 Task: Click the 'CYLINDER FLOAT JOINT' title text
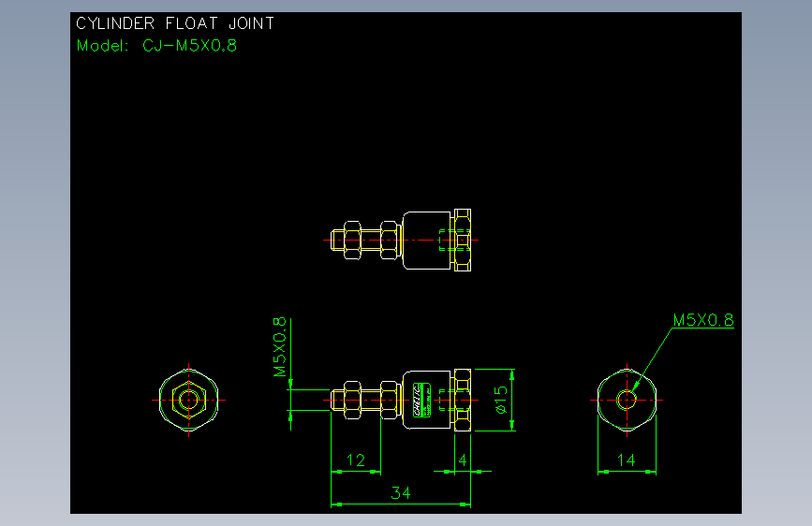point(174,23)
